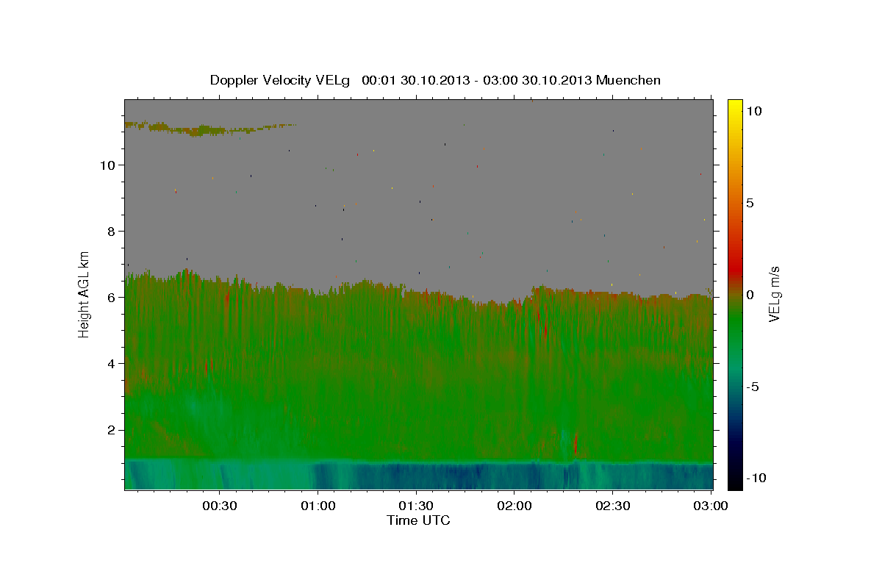882x588 pixels.
Task: Click the 02:00 time tick label
Action: (x=514, y=506)
